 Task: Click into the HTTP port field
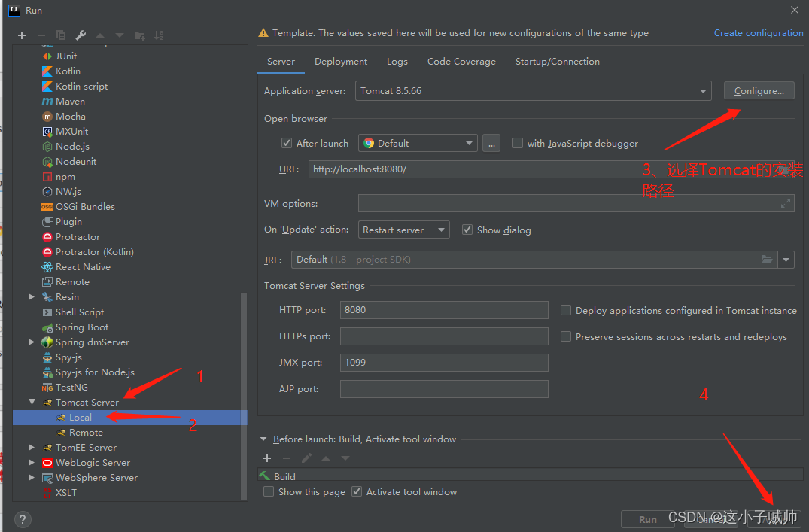click(444, 310)
